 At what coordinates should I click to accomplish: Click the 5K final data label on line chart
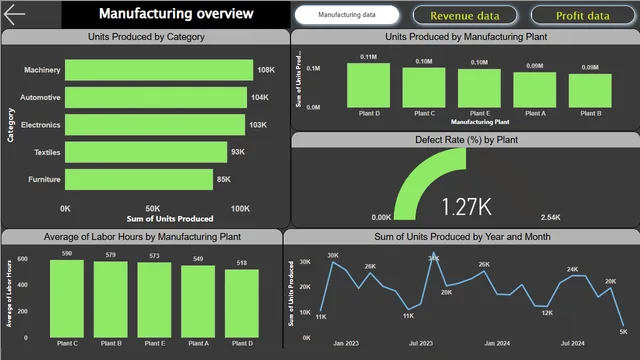(x=623, y=332)
